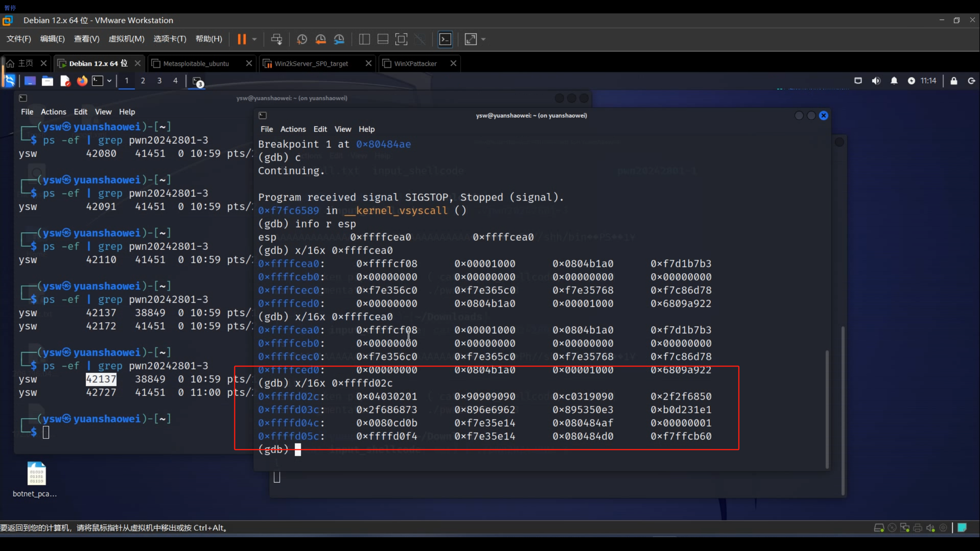Open Actions menu in front terminal
Screen dimensions: 980x551
pos(293,129)
